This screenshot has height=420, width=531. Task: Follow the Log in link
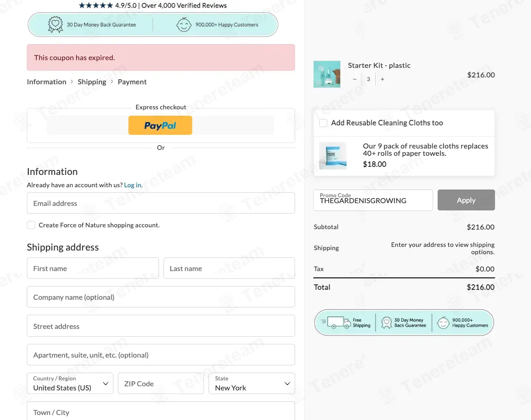133,185
